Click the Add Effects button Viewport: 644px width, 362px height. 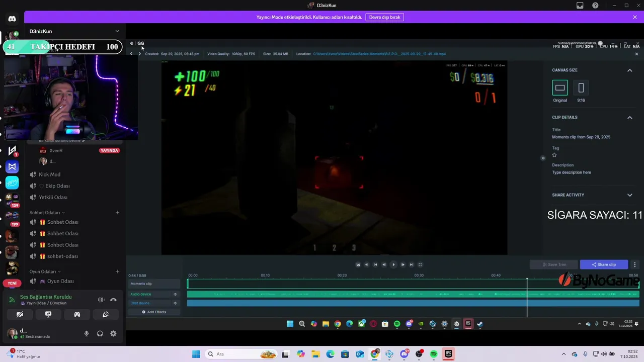coord(154,312)
